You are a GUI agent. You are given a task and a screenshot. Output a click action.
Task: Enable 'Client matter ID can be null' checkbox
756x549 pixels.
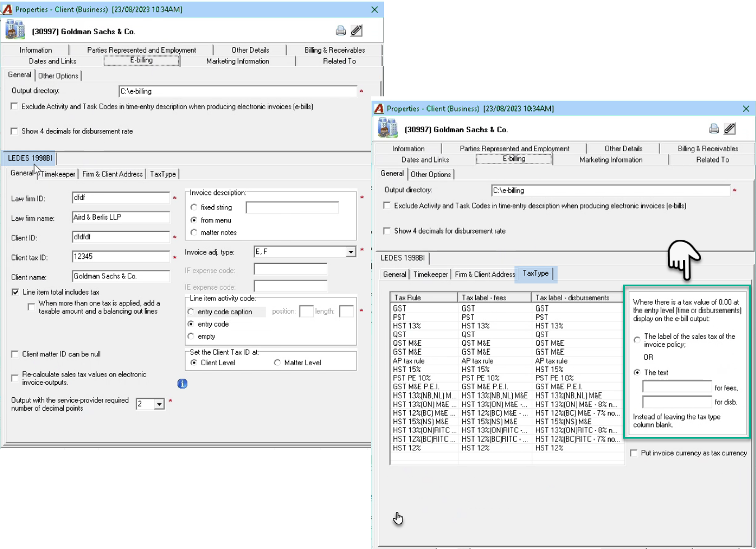click(x=15, y=354)
